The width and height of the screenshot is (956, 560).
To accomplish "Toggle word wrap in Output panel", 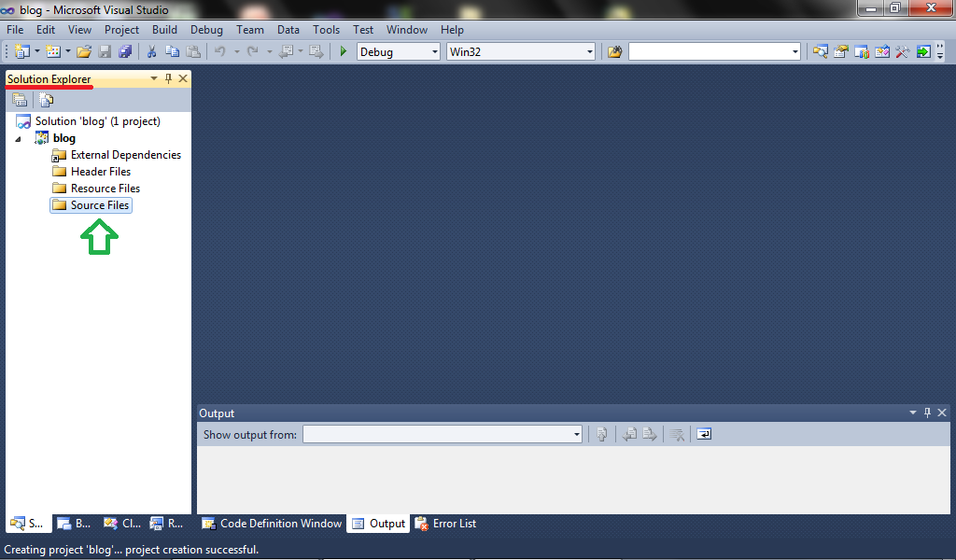I will tap(704, 435).
